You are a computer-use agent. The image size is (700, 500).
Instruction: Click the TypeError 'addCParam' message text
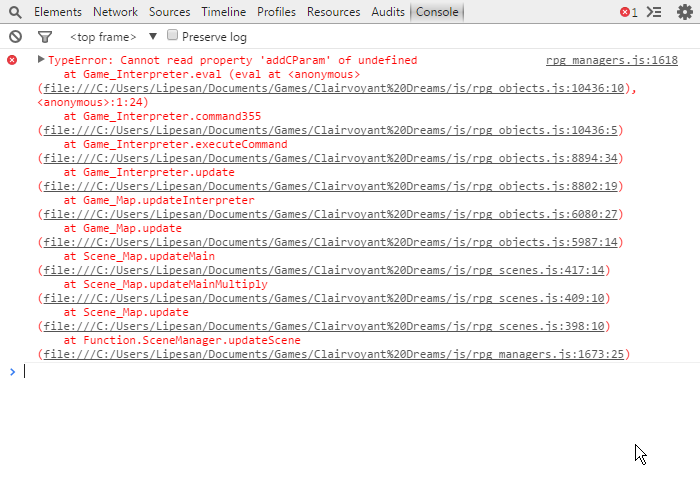(x=233, y=60)
